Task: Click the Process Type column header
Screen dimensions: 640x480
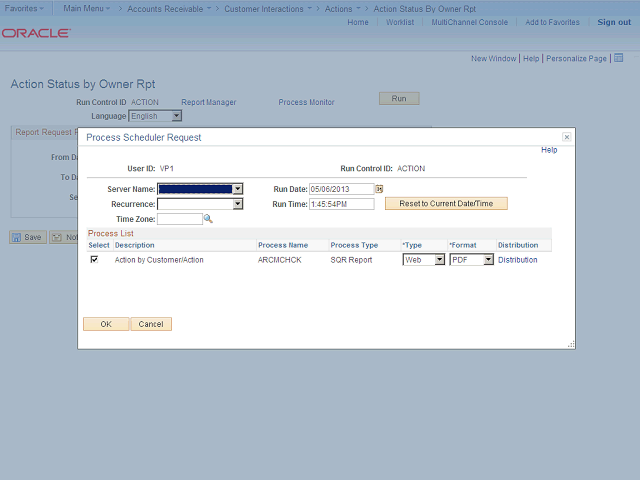Action: 354,245
